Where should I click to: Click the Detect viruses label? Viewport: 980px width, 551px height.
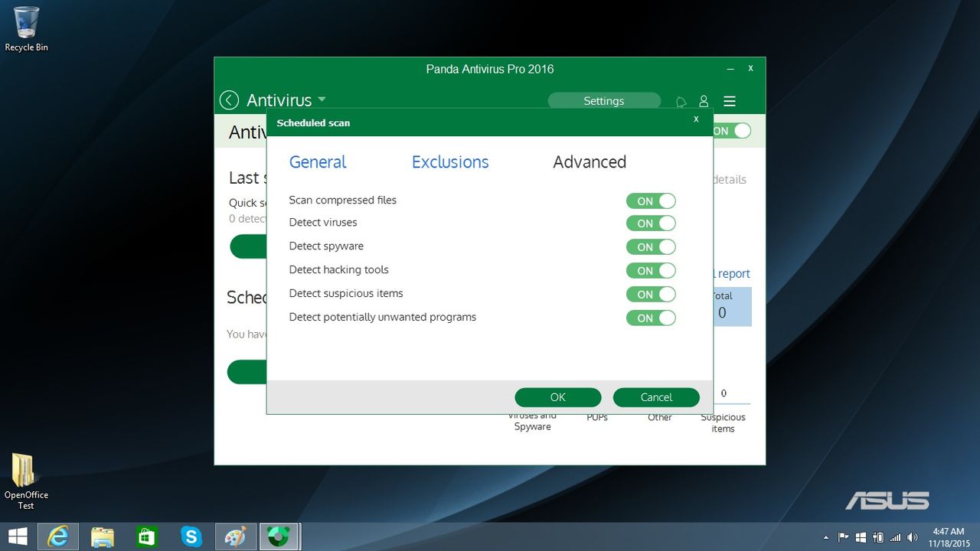[323, 223]
